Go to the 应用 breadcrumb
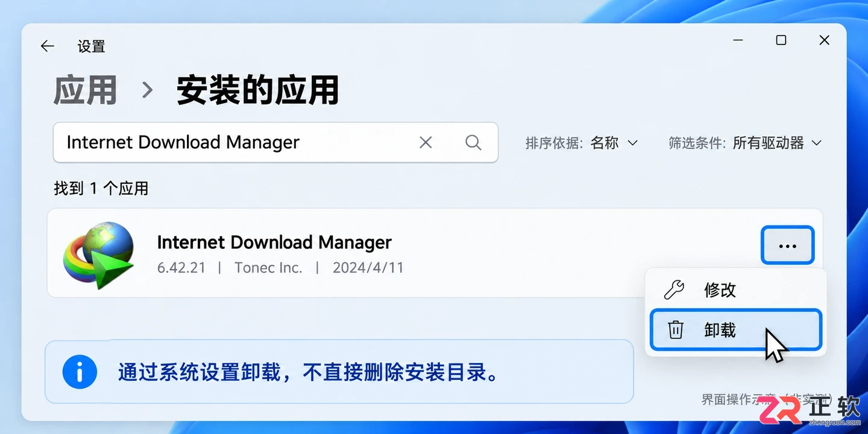This screenshot has width=868, height=434. tap(85, 90)
